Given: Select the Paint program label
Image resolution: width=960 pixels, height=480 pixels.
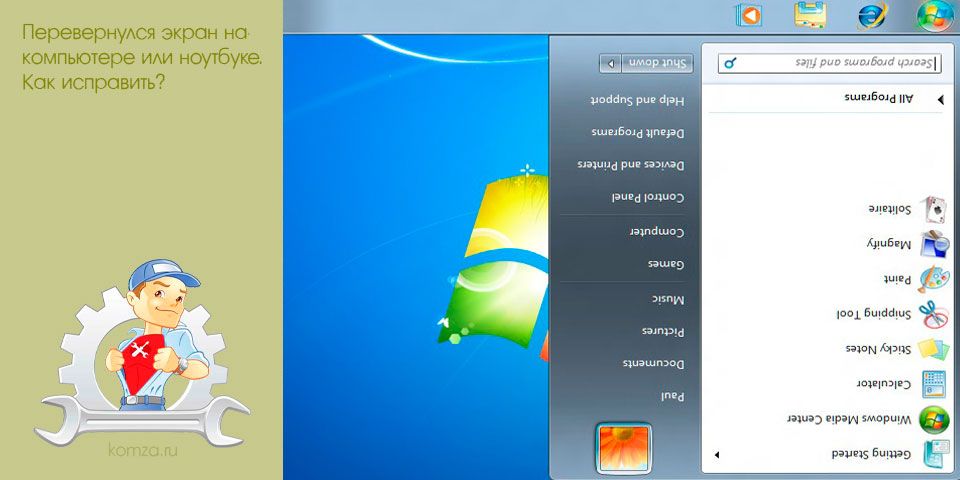Looking at the screenshot, I should (x=898, y=279).
